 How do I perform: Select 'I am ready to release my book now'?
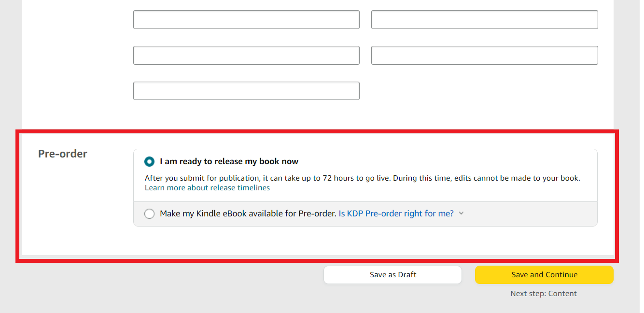[149, 161]
